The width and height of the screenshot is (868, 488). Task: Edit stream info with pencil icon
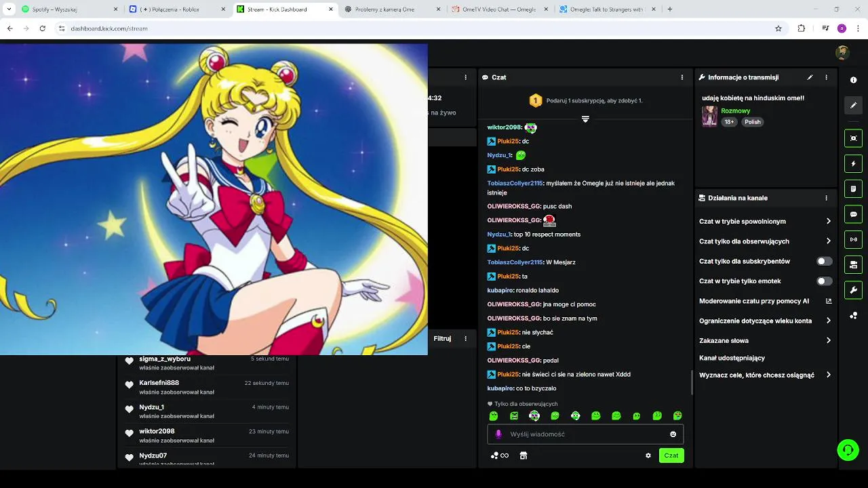click(x=810, y=77)
